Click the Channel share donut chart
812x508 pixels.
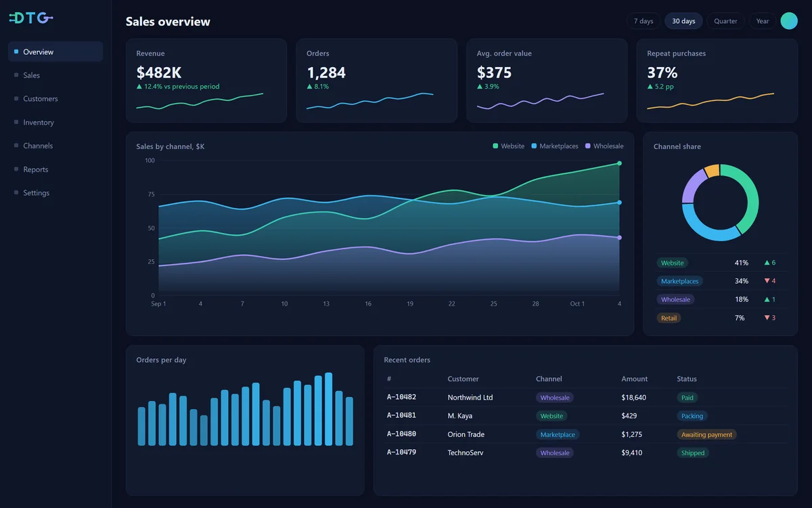[x=720, y=203]
